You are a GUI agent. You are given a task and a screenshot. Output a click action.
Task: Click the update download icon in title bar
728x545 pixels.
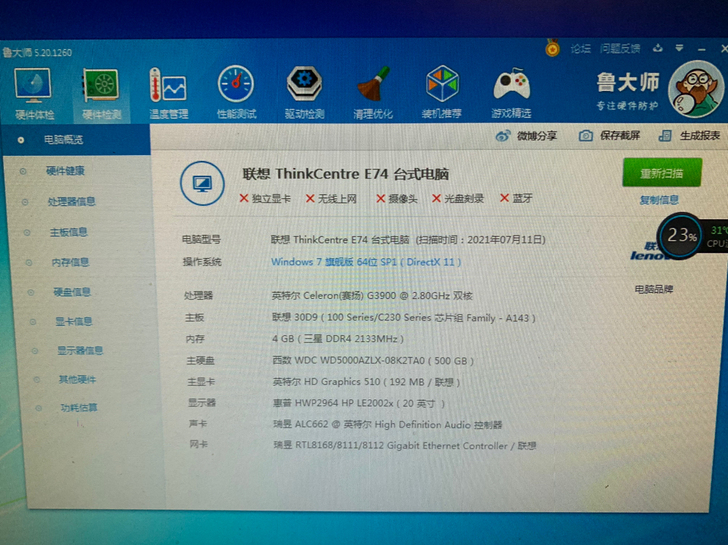click(x=657, y=48)
